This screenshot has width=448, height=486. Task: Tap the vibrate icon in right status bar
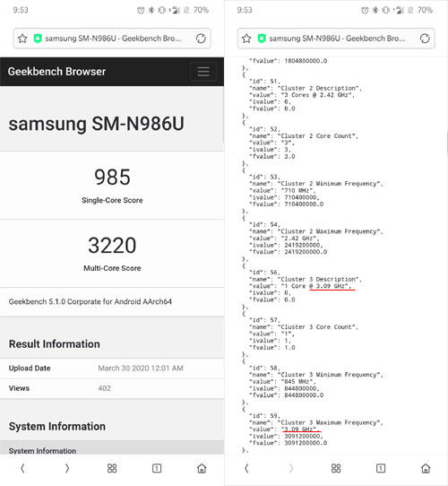coord(385,10)
